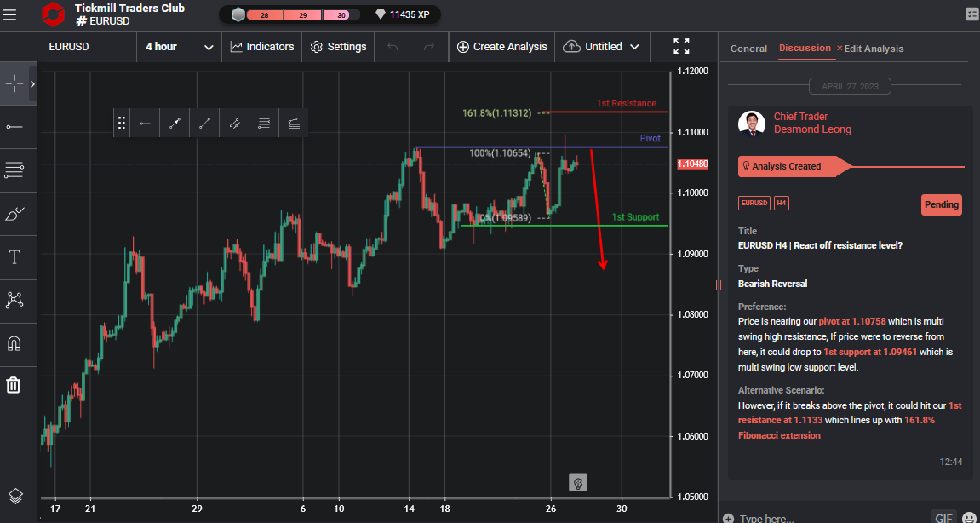Click the plus attach icon in message box
The image size is (980, 523).
coord(727,519)
